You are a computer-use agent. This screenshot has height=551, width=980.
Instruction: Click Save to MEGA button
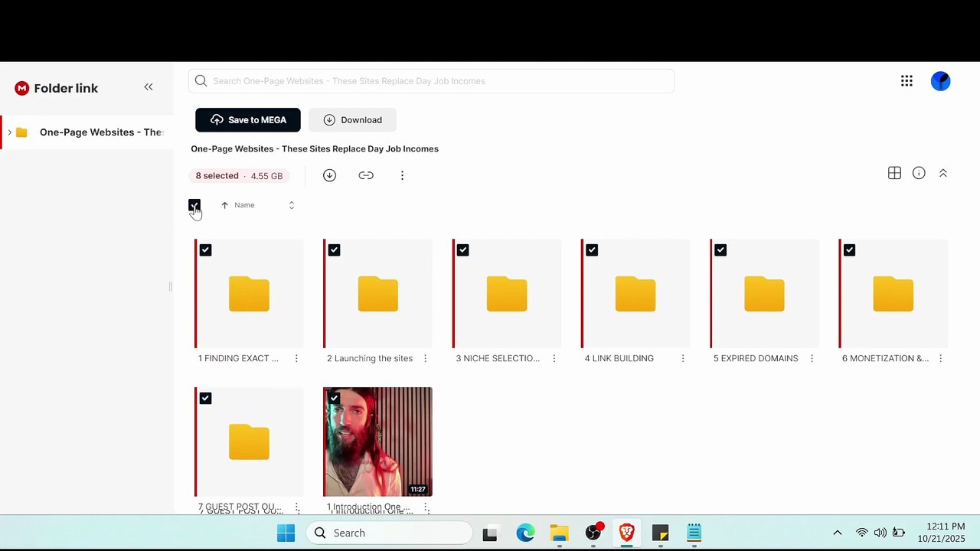click(248, 120)
